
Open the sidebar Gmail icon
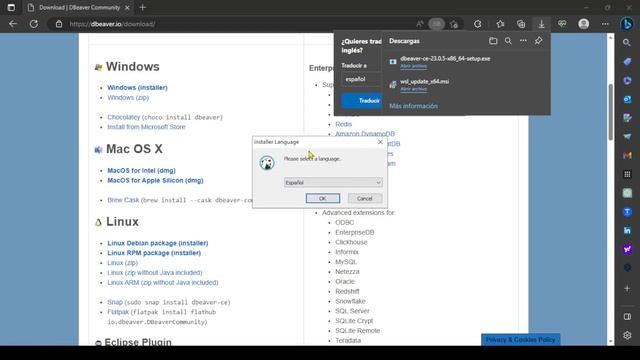click(627, 156)
